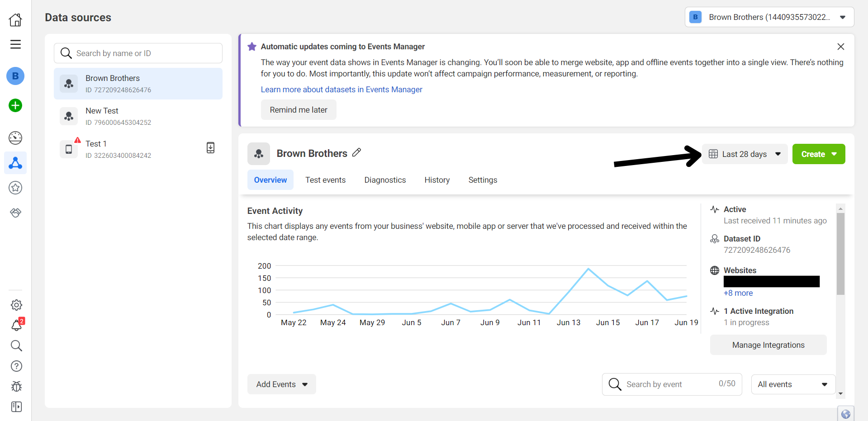Click the scrollbar up arrow in event panel

(x=840, y=208)
